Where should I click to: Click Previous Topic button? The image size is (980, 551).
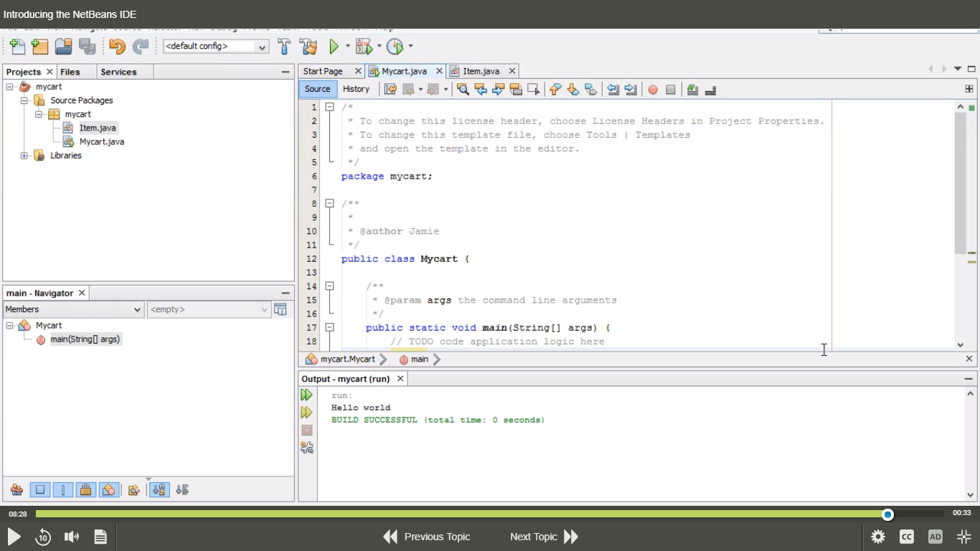coord(426,537)
